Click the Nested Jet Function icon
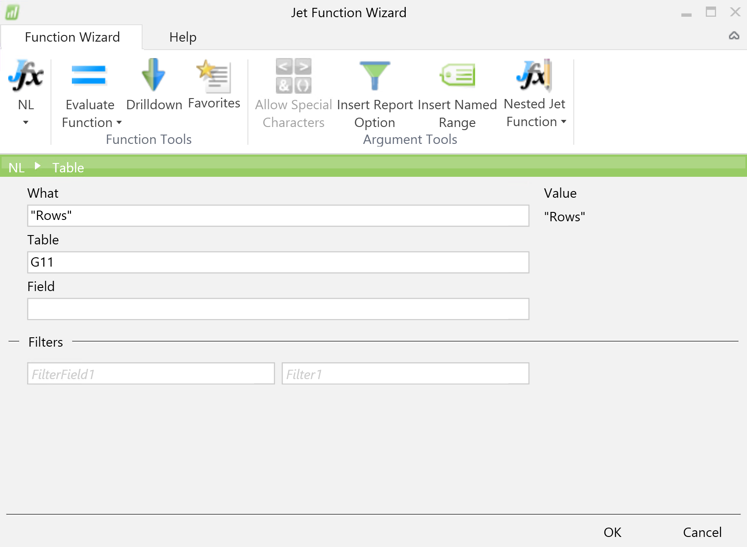Screen dimensions: 747x547 [x=534, y=75]
